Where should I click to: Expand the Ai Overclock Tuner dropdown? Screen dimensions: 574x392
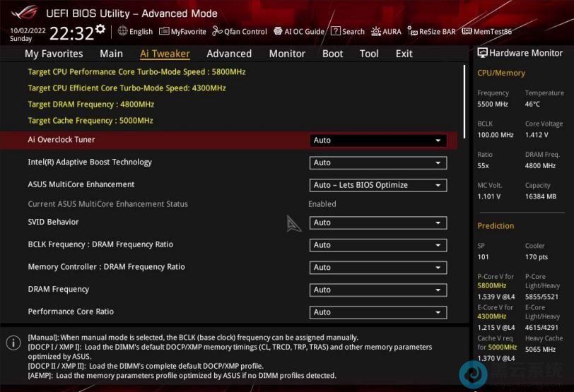pyautogui.click(x=378, y=141)
